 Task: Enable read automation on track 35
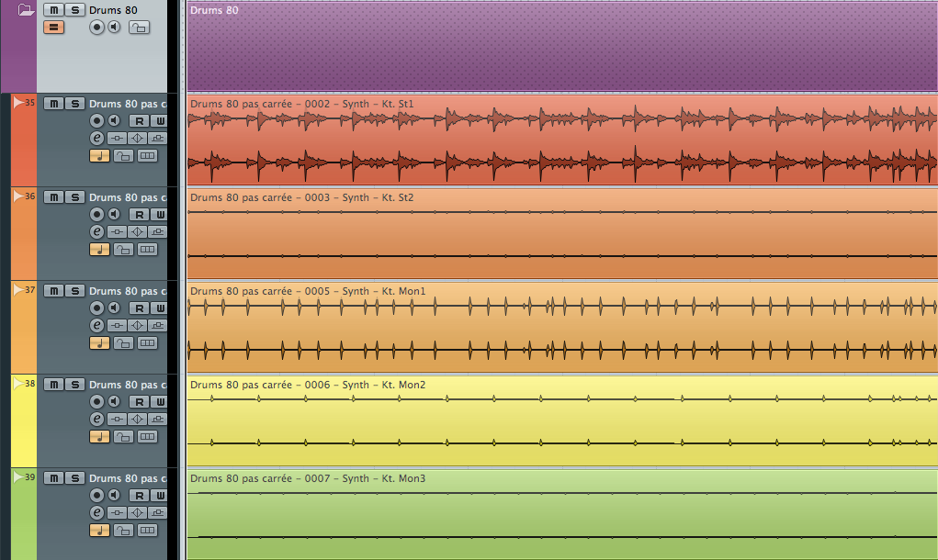139,121
